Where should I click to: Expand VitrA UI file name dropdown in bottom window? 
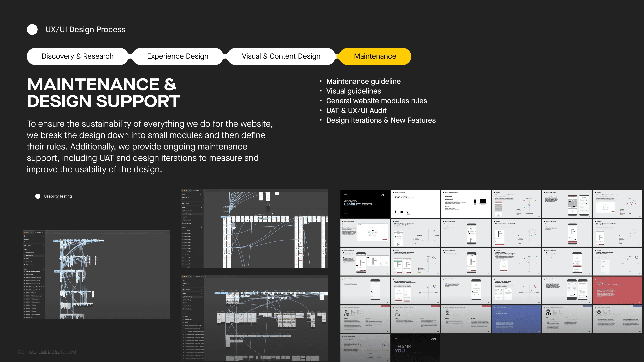tap(189, 284)
